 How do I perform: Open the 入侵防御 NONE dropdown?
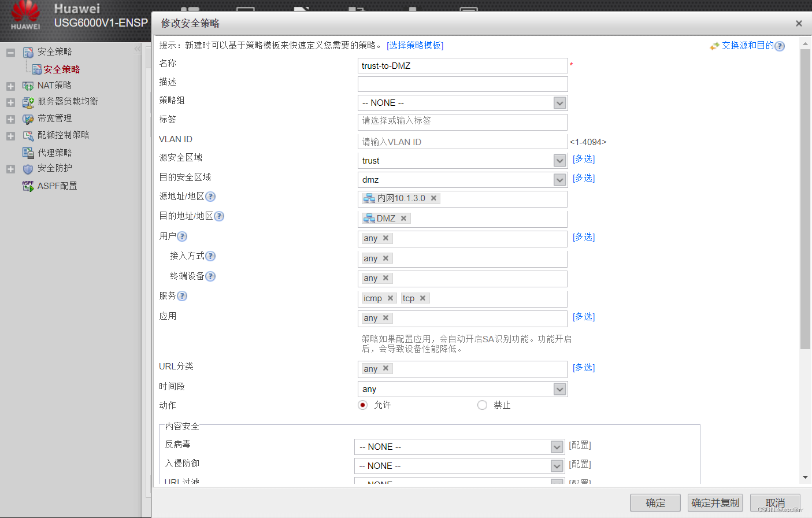557,466
